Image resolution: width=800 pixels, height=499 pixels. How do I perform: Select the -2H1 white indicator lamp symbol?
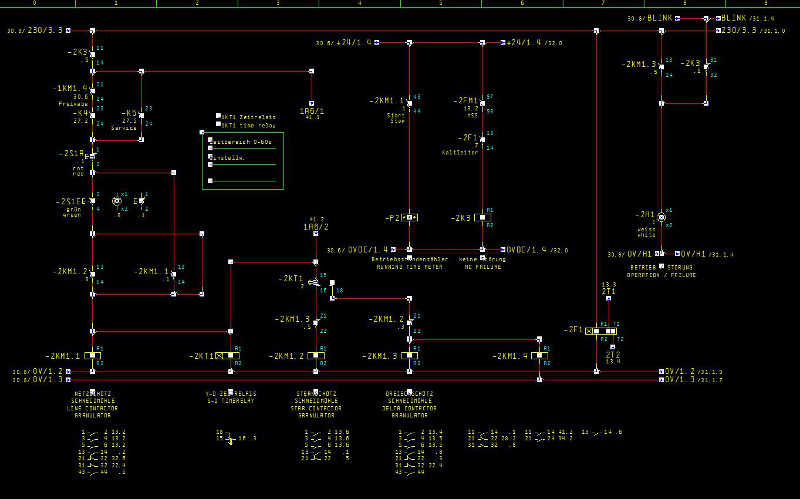tap(661, 217)
